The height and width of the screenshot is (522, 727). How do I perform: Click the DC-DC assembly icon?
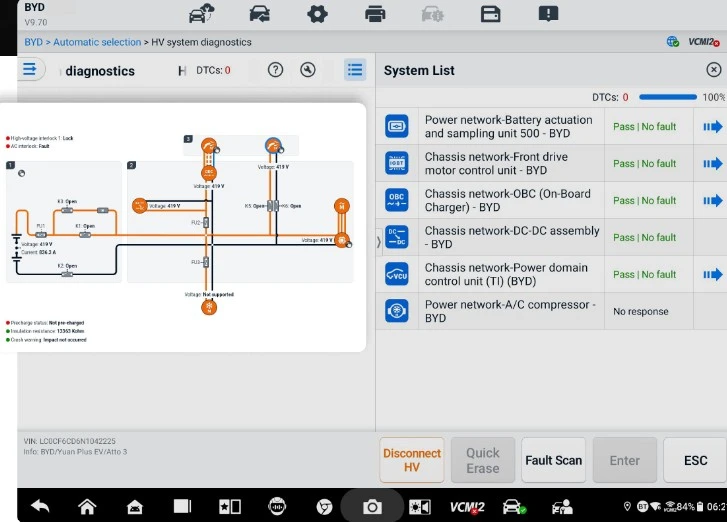[x=397, y=237]
